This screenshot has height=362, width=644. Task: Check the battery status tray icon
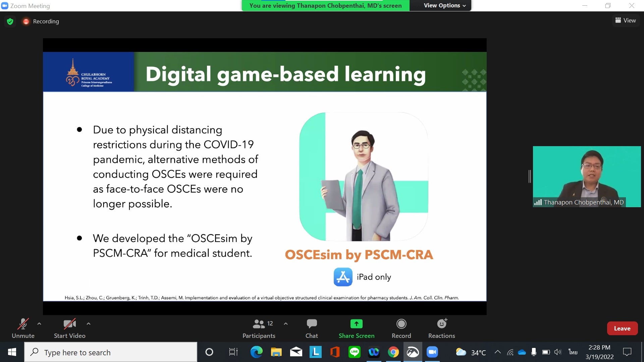coord(546,352)
